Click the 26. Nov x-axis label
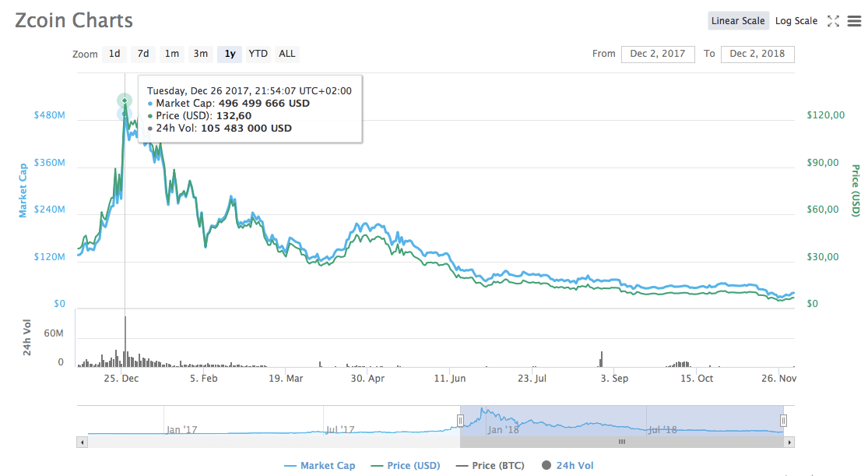868x476 pixels. tap(779, 379)
